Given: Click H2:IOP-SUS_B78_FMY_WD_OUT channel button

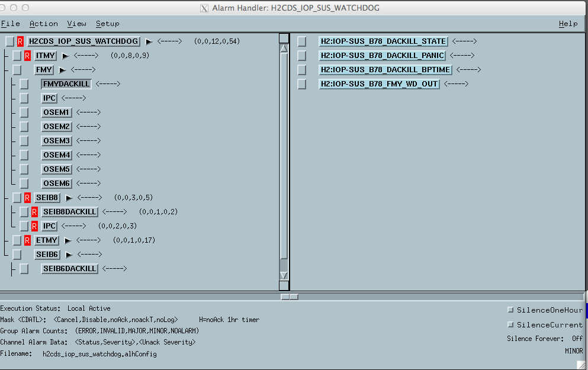Looking at the screenshot, I should click(x=379, y=84).
